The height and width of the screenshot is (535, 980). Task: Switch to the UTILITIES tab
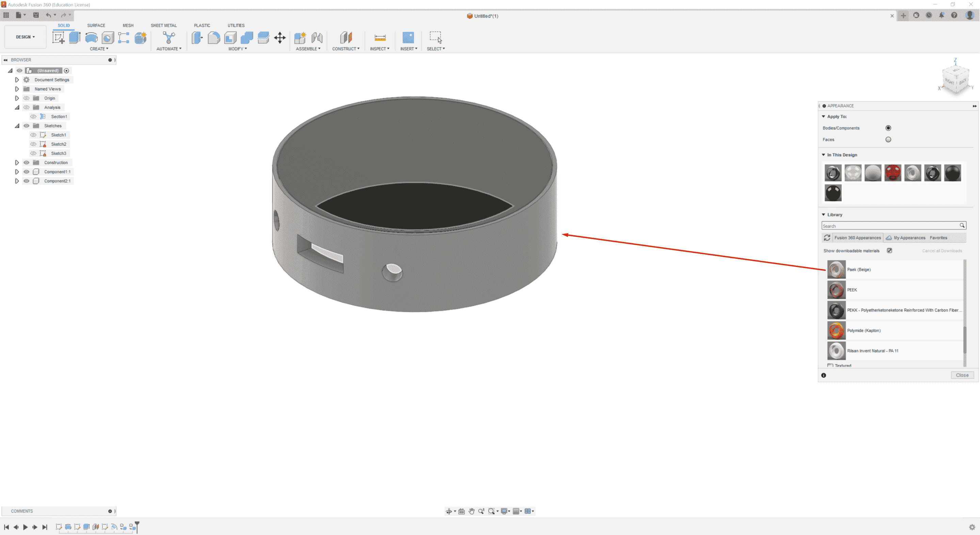point(236,26)
